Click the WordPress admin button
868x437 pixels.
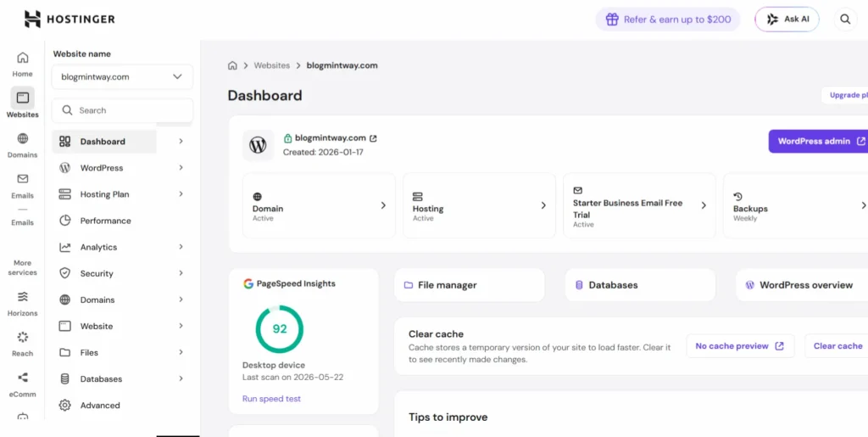coord(818,141)
